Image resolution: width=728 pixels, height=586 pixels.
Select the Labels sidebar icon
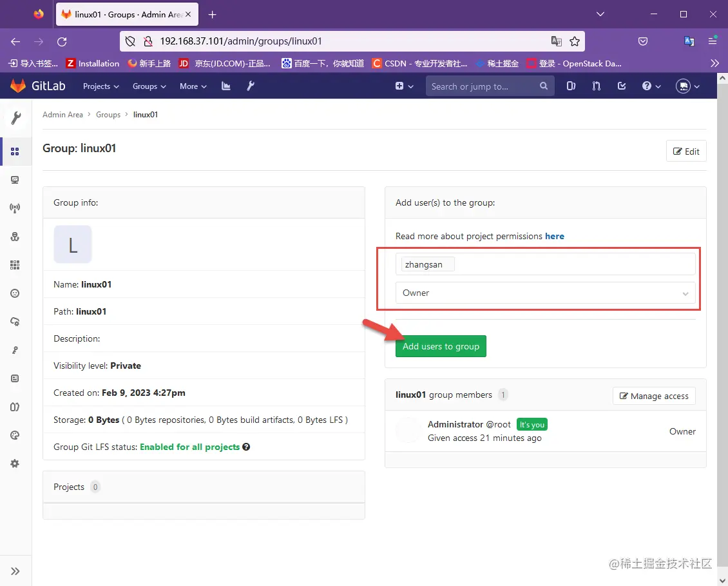[x=15, y=407]
